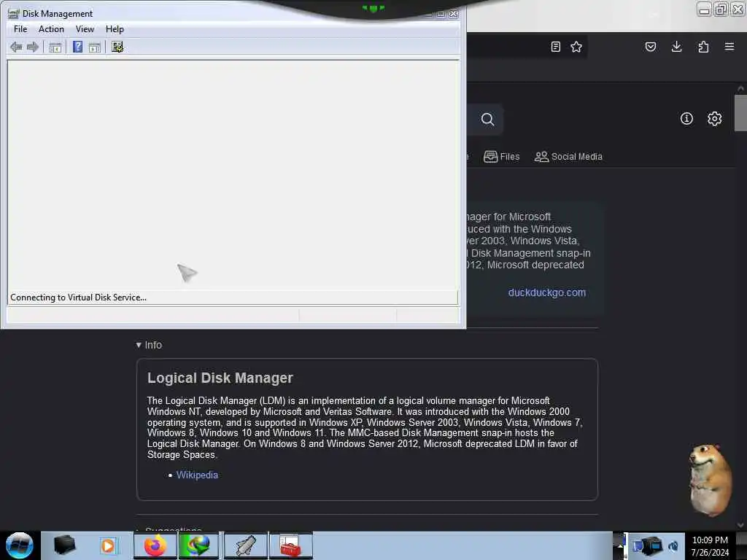The height and width of the screenshot is (560, 747).
Task: Click the reader view icon in browser
Action: click(555, 47)
